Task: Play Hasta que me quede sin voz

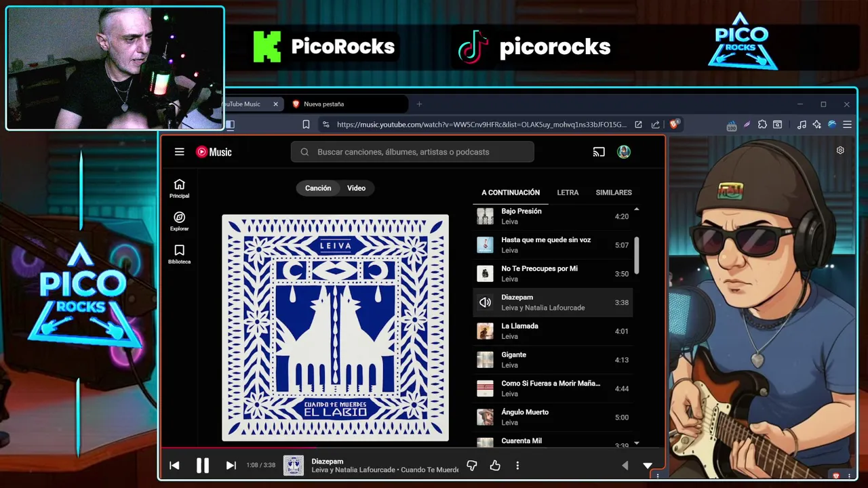Action: point(553,245)
